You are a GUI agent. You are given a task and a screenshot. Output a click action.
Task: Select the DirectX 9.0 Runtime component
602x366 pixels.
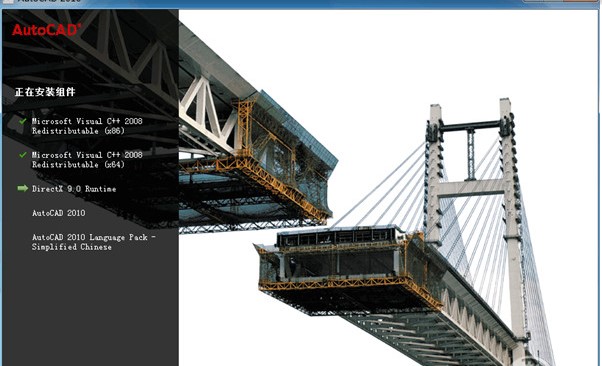pos(74,189)
